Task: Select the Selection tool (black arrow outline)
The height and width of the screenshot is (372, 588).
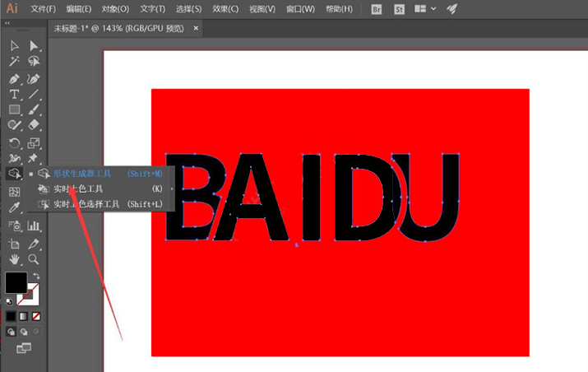Action: click(14, 46)
